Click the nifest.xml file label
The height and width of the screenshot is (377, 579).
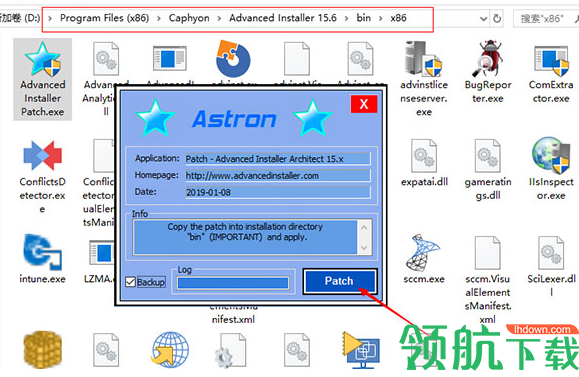(x=233, y=319)
